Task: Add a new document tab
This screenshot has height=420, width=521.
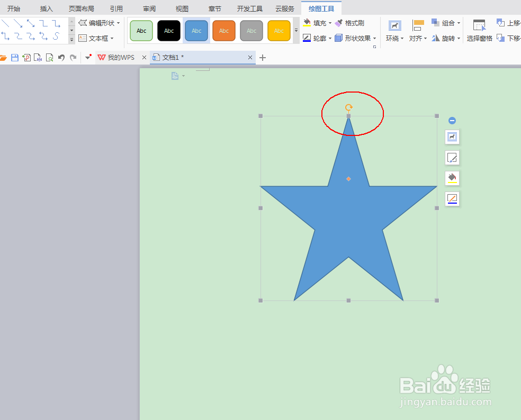Action: pyautogui.click(x=263, y=58)
